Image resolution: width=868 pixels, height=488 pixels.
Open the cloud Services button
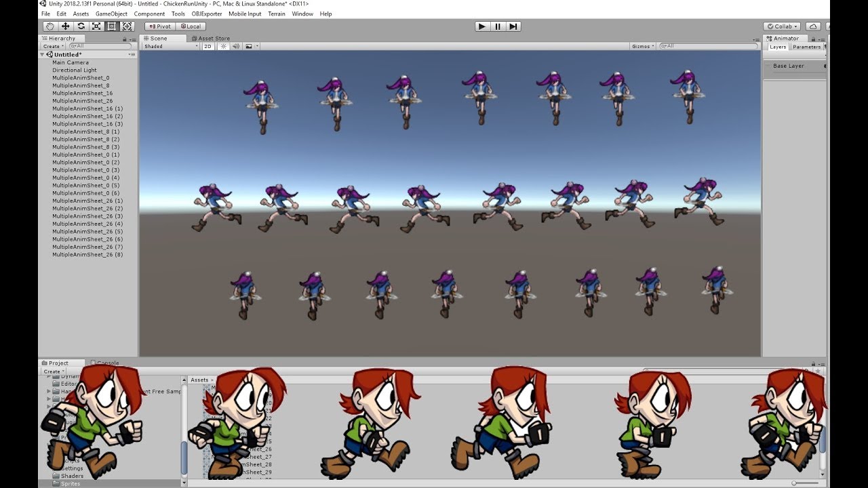pyautogui.click(x=813, y=26)
